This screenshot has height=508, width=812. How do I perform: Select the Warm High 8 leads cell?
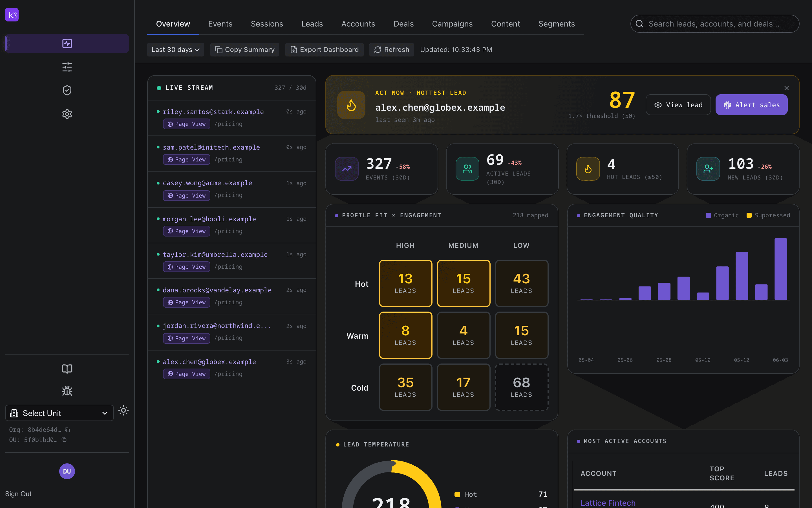[x=405, y=335]
